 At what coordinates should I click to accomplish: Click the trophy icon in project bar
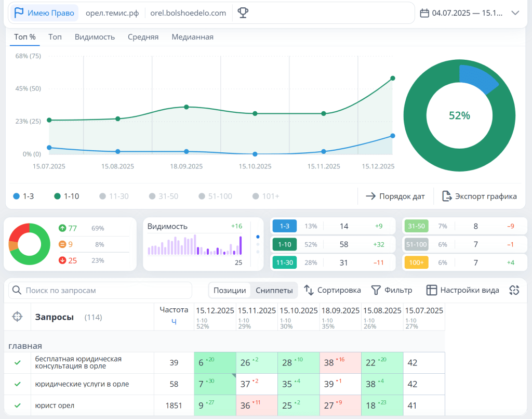[243, 13]
